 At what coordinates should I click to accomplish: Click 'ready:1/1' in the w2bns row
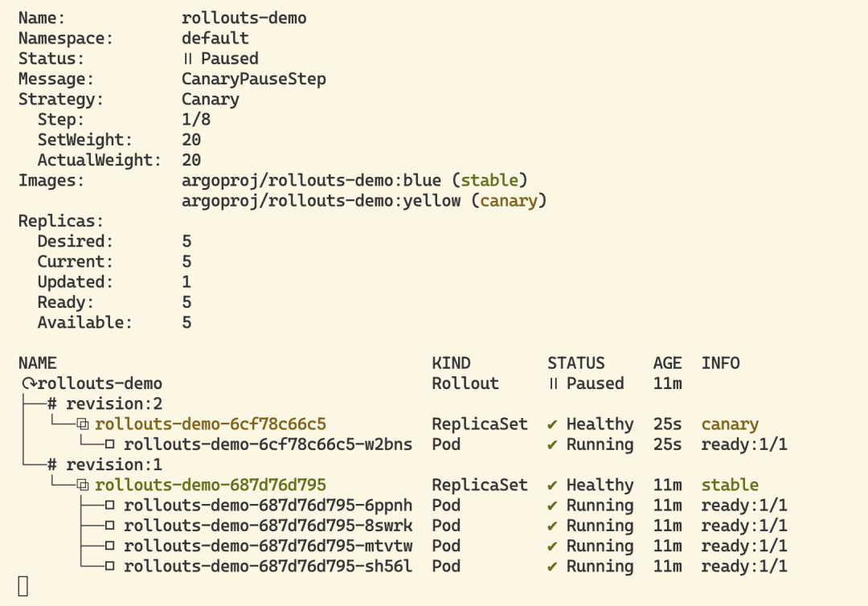point(744,444)
